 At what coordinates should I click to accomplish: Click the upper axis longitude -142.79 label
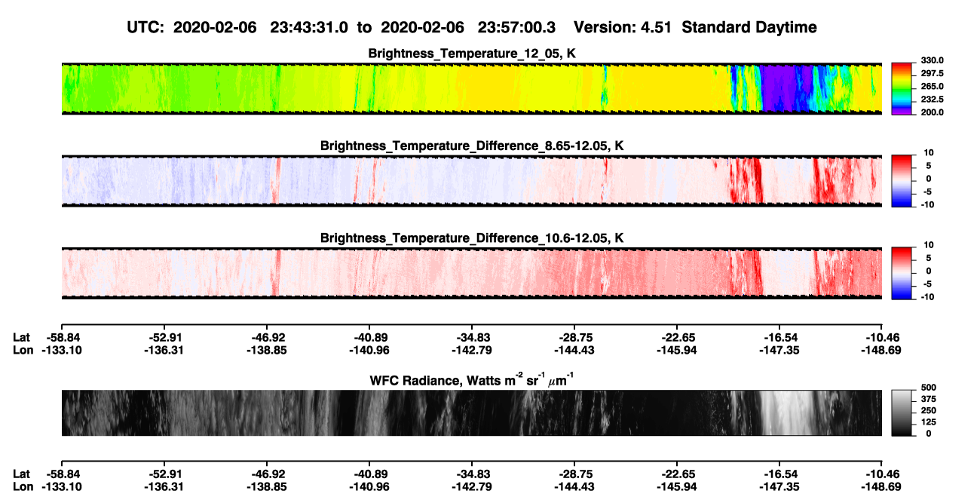point(471,349)
